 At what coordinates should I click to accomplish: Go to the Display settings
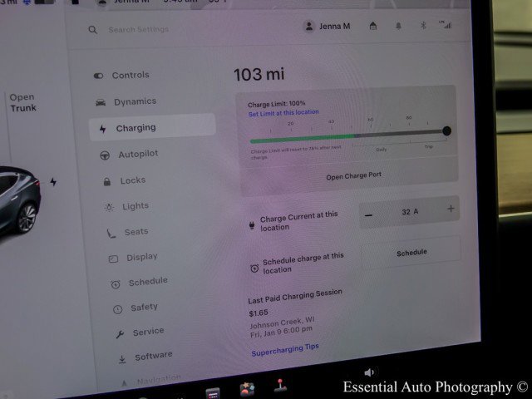[141, 257]
